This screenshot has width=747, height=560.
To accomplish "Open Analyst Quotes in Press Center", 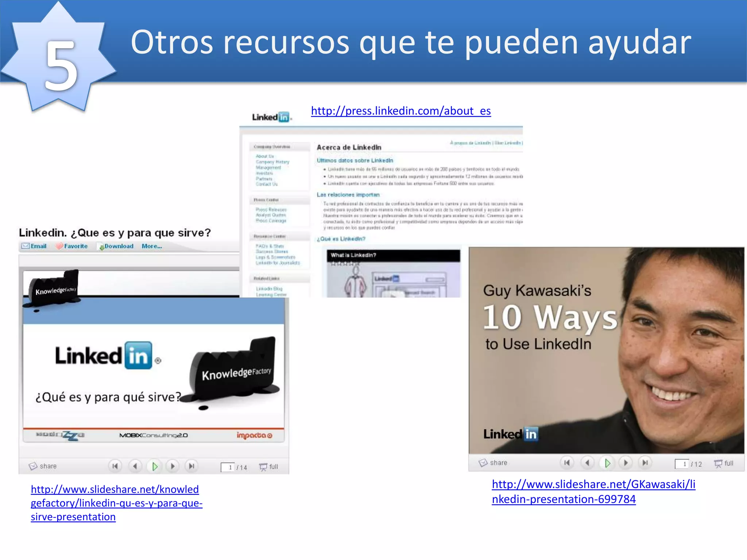I will coord(271,215).
